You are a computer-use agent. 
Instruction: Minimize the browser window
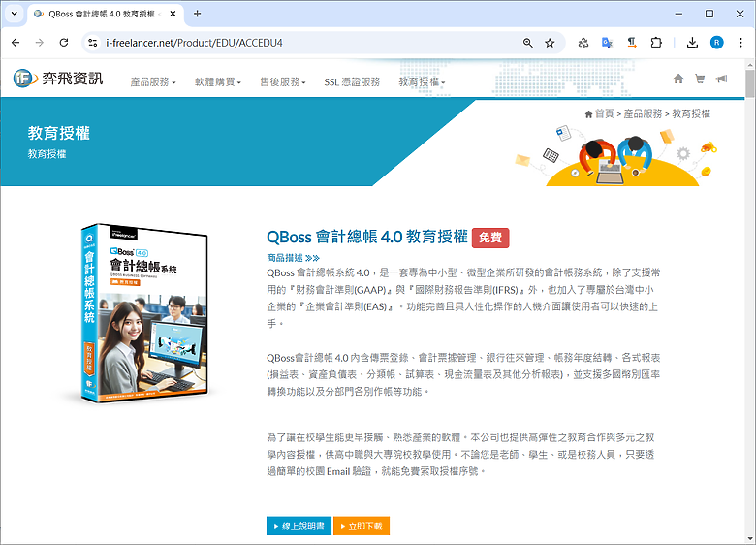click(678, 14)
